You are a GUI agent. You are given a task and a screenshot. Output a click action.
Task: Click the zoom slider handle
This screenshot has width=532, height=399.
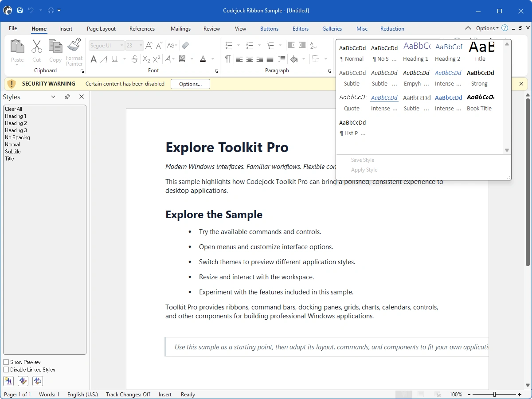click(x=494, y=395)
